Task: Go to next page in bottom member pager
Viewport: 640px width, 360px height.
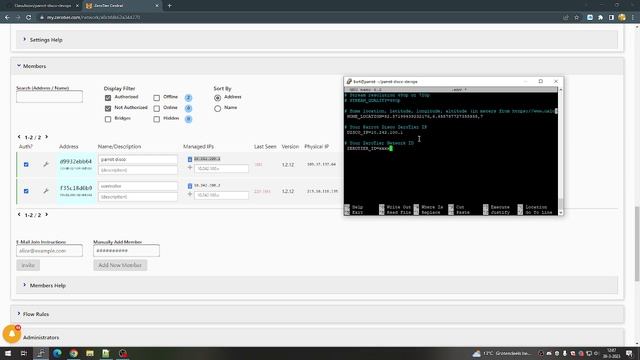Action: tap(47, 215)
